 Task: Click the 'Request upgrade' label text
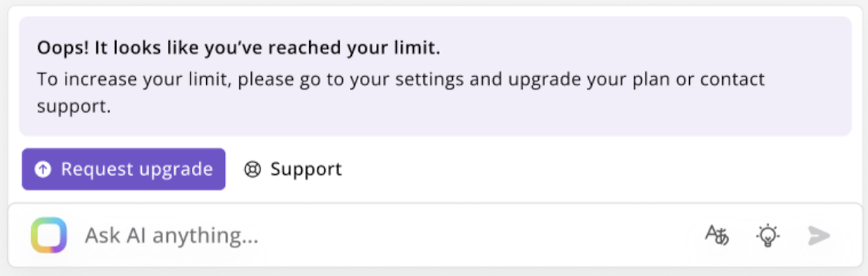coord(137,169)
